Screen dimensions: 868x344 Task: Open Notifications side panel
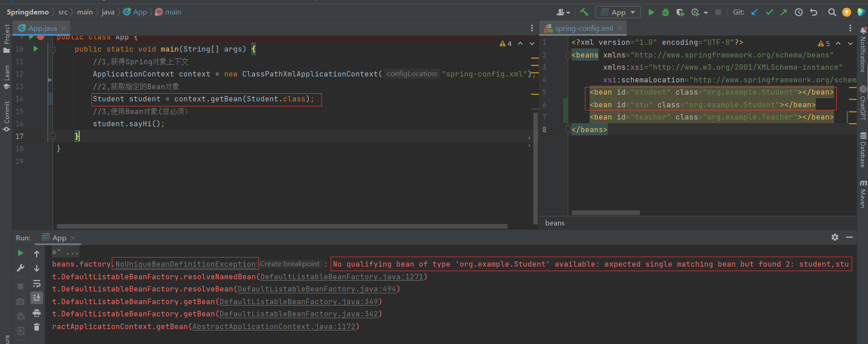(863, 49)
